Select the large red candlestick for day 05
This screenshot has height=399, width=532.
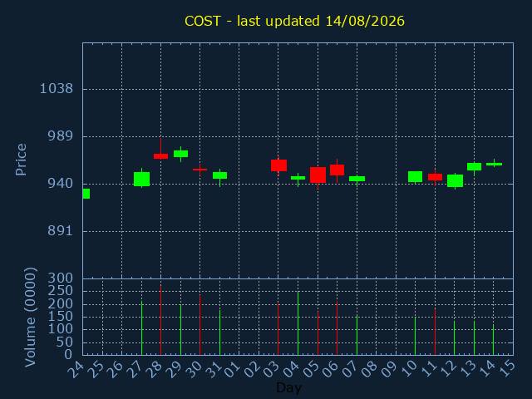pyautogui.click(x=318, y=175)
